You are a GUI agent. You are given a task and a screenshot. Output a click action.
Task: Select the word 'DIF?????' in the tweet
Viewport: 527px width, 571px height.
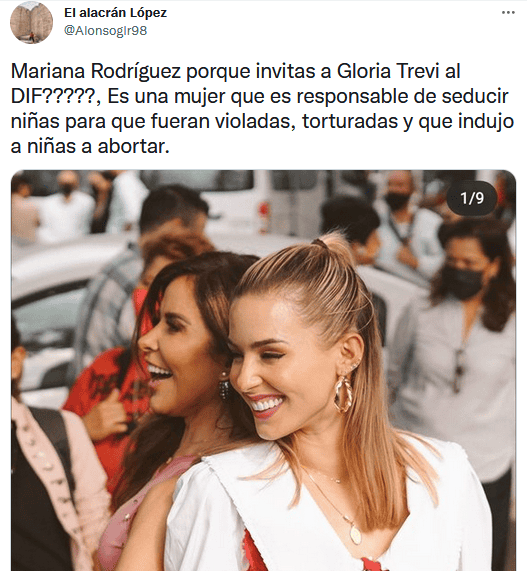pos(56,97)
